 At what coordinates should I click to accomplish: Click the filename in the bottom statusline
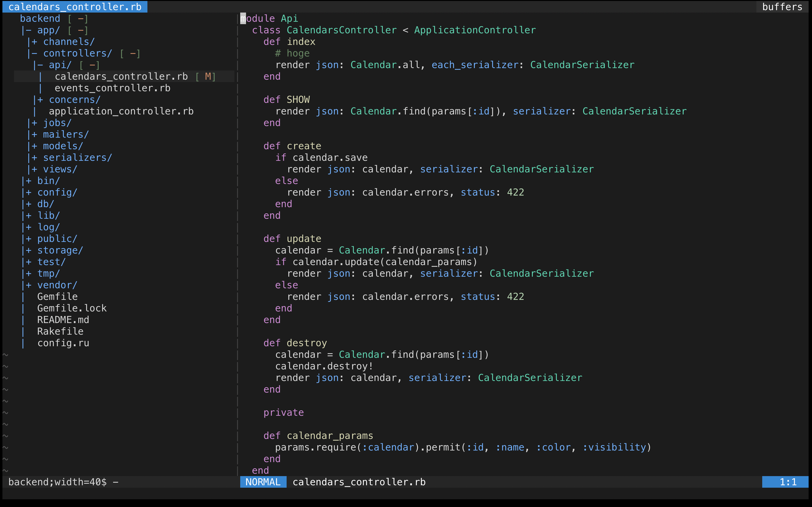tap(359, 482)
